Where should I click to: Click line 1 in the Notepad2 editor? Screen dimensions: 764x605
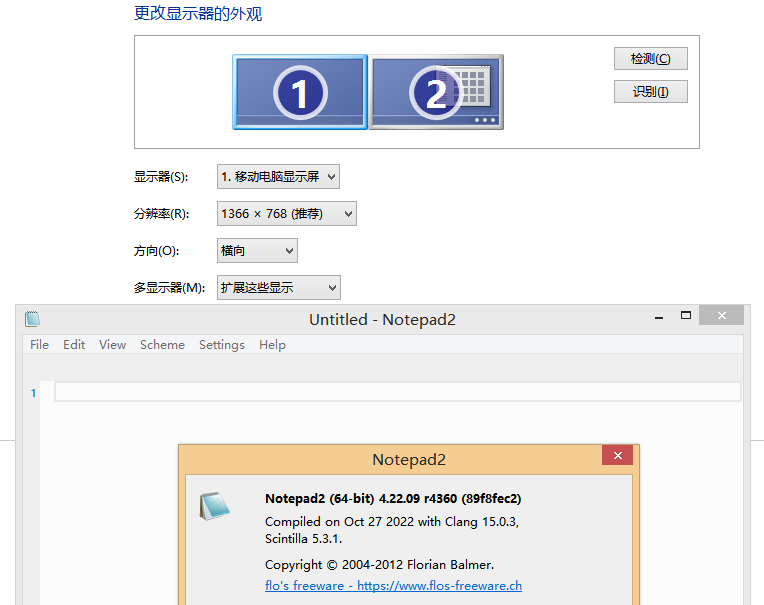398,392
